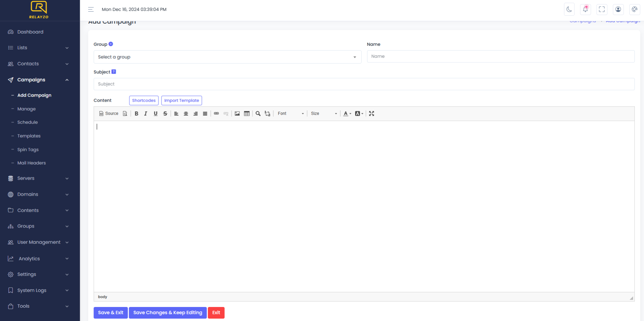Click the Preview document icon
Image resolution: width=644 pixels, height=321 pixels.
[x=125, y=114]
